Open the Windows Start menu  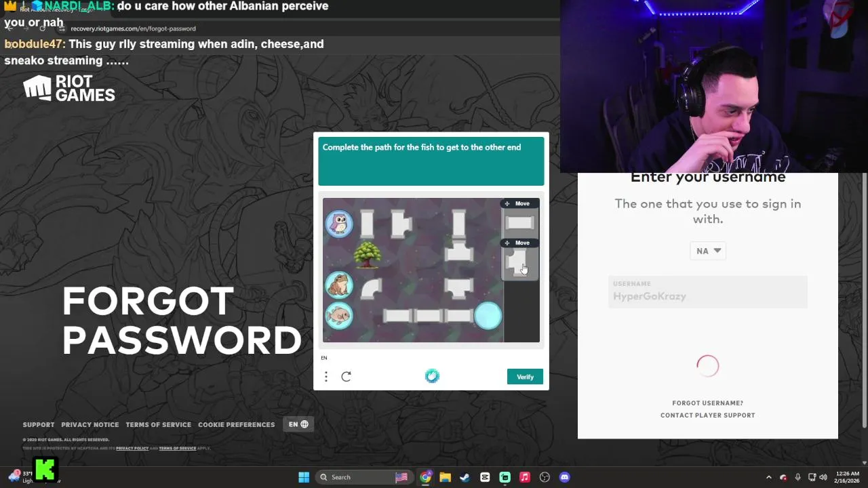click(304, 477)
